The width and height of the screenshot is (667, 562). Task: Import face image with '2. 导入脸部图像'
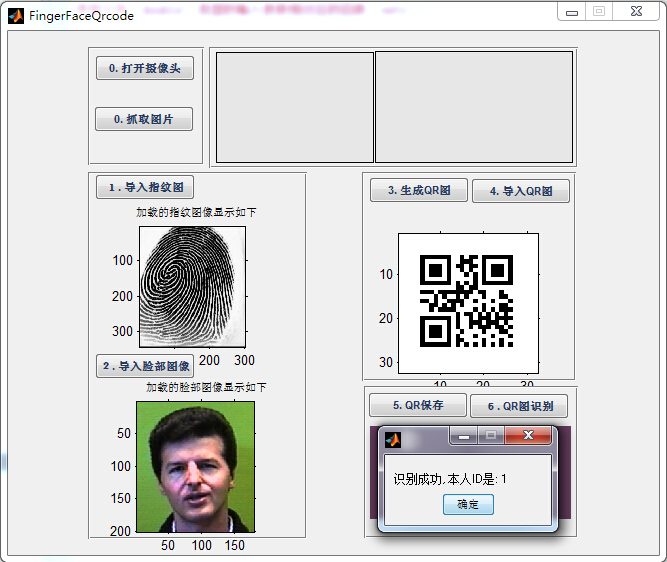click(145, 366)
